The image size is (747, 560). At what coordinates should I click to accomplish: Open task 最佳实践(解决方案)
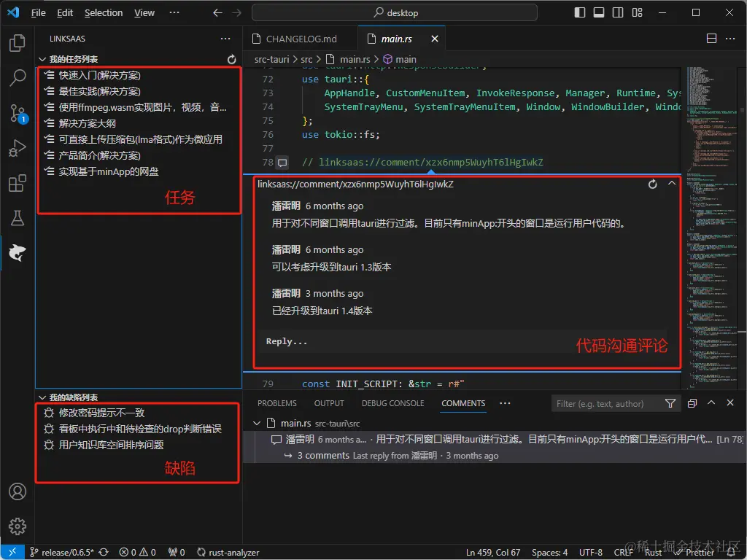click(x=138, y=91)
